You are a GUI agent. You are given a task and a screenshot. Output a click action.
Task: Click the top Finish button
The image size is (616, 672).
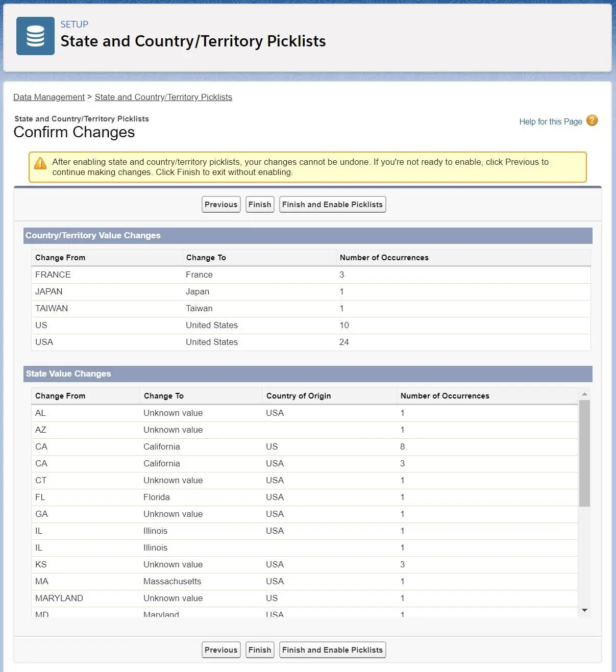tap(260, 205)
